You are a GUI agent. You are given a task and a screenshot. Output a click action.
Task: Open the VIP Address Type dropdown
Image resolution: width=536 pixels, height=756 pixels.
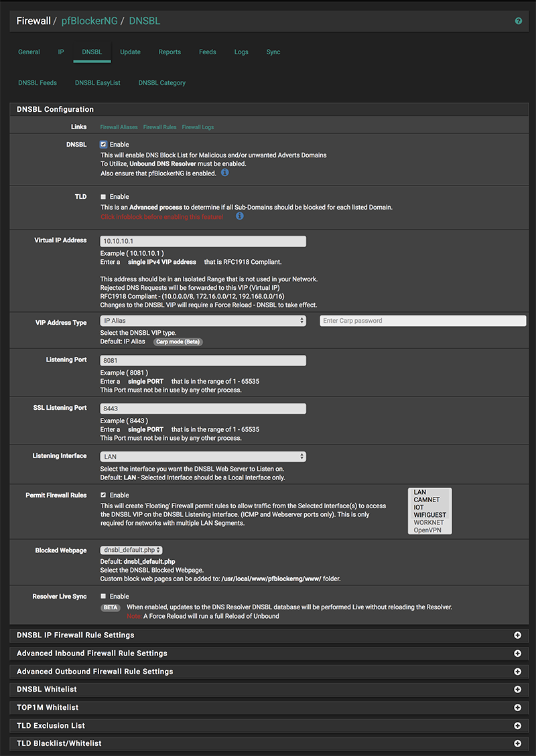(x=203, y=321)
